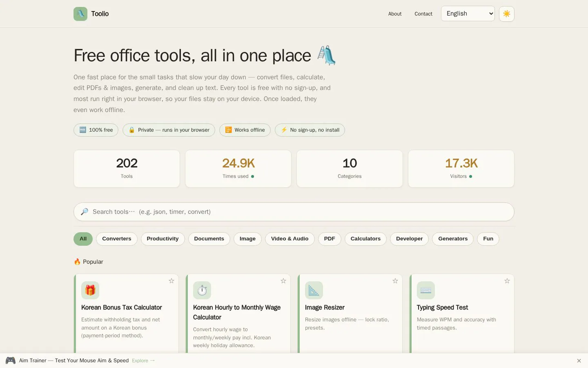Screen dimensions: 588x368
Task: Select the All category filter
Action: tap(83, 239)
